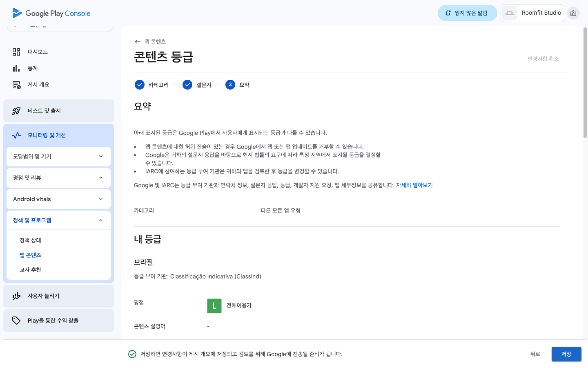
Task: Open 정책 상태 in the sidebar
Action: tap(30, 240)
